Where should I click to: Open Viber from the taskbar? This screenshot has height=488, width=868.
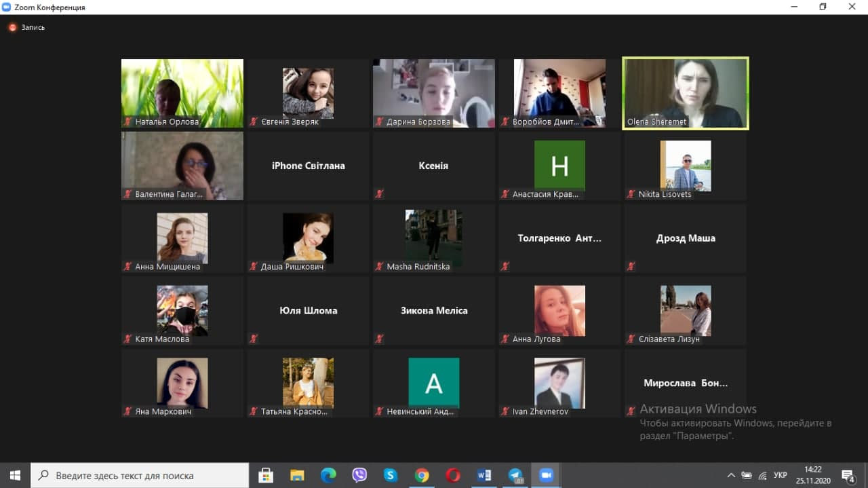click(x=359, y=475)
